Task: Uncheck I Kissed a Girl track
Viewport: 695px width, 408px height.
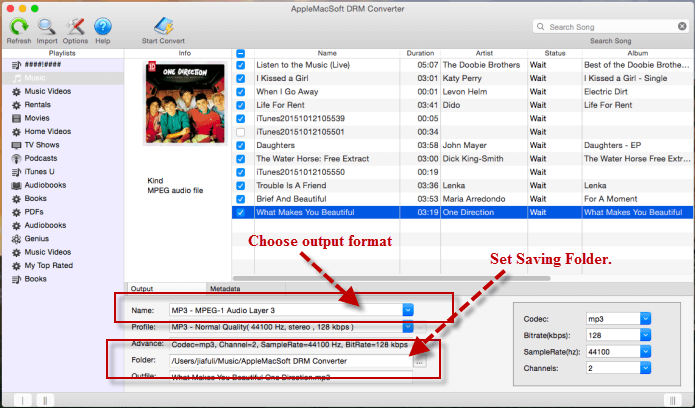Action: (240, 78)
